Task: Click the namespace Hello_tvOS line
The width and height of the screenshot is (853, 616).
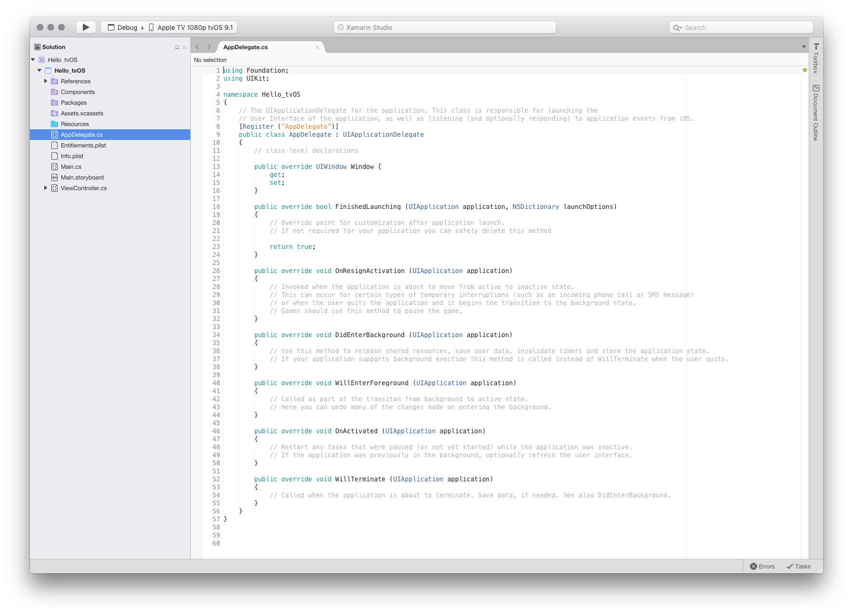Action: pyautogui.click(x=262, y=95)
